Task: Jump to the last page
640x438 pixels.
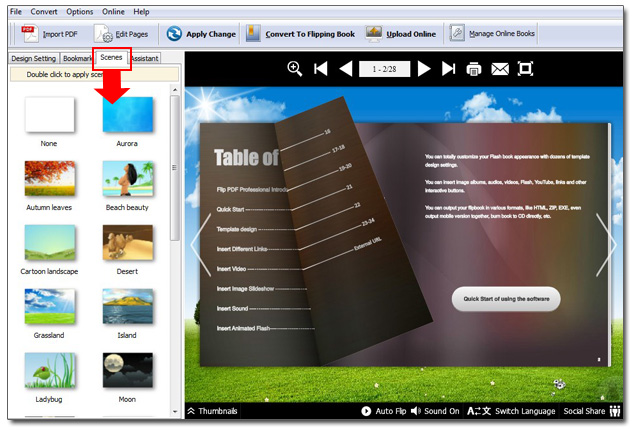Action: 449,69
